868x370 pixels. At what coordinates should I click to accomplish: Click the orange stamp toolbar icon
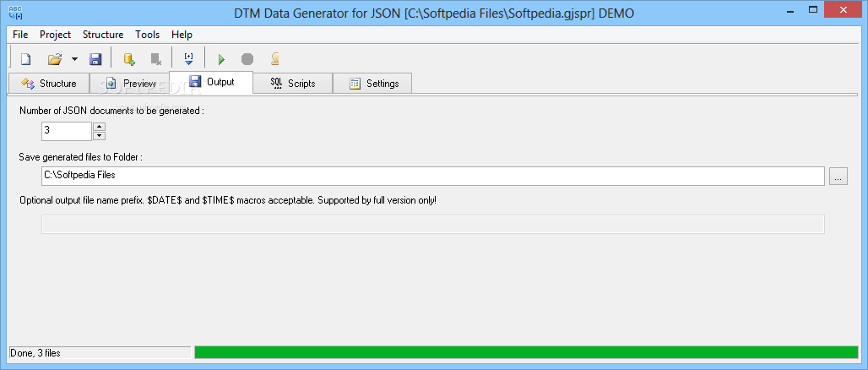[x=274, y=59]
